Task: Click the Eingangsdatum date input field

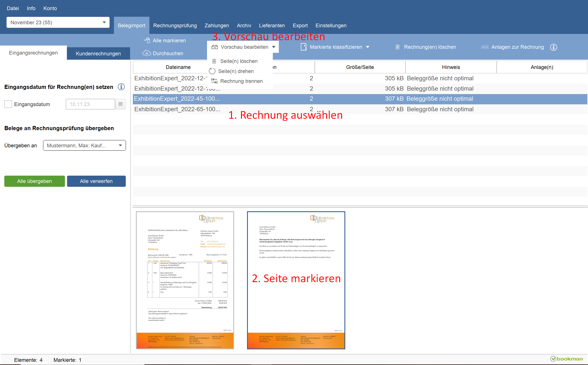Action: point(90,104)
